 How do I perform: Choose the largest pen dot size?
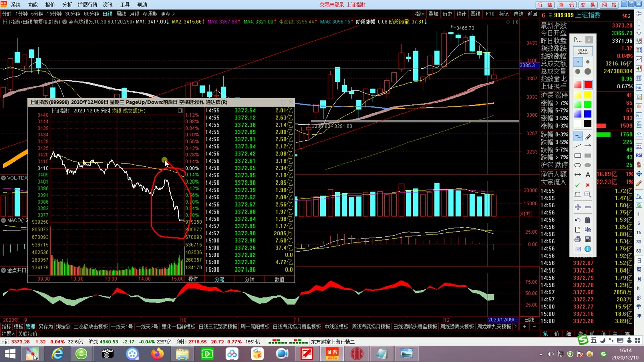pos(588,72)
